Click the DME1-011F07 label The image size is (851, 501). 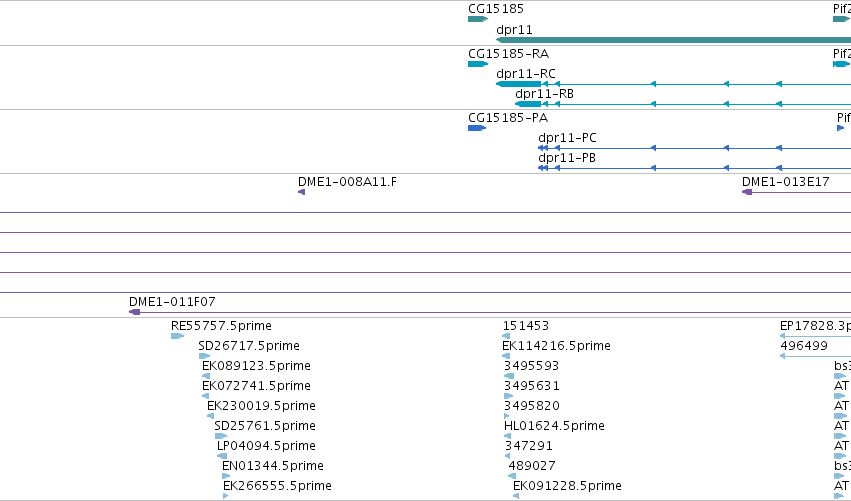(x=172, y=302)
